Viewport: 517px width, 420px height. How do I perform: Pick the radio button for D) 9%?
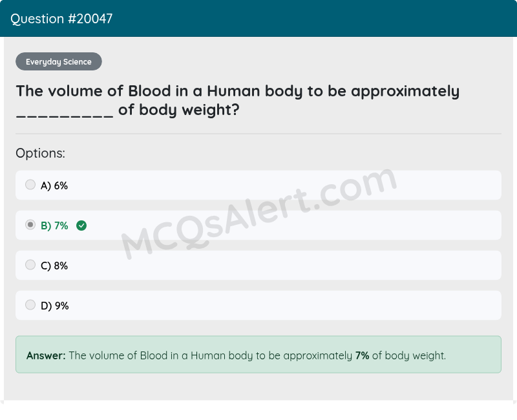tap(30, 306)
